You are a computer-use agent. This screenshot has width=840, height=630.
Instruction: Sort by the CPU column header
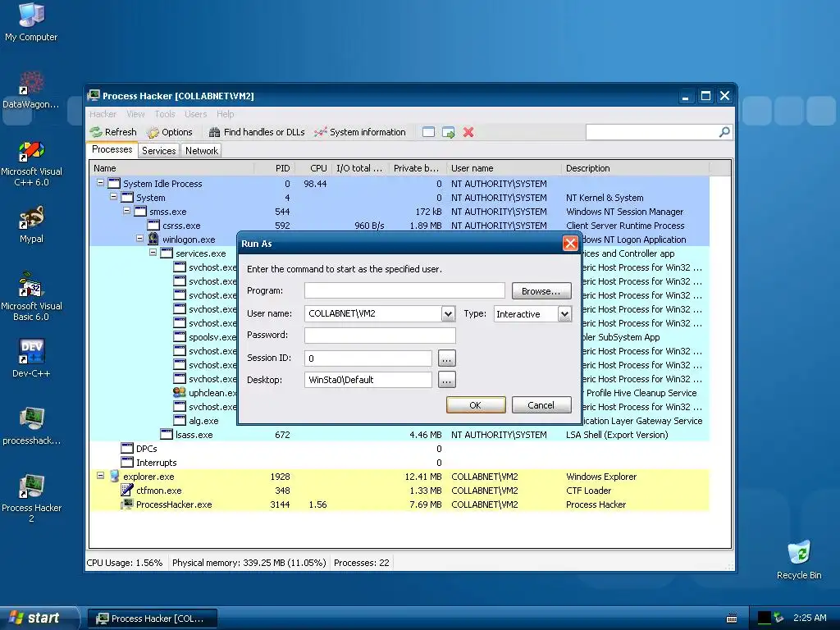tap(313, 168)
